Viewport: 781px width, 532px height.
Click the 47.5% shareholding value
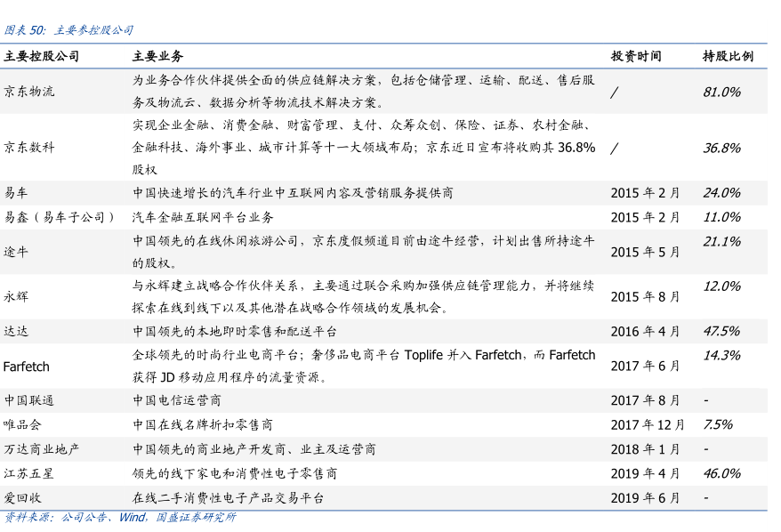pyautogui.click(x=721, y=331)
